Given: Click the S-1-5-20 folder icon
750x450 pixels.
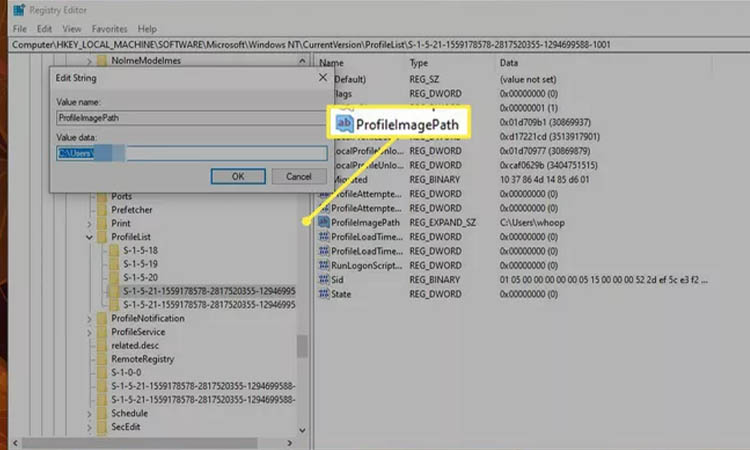Looking at the screenshot, I should click(114, 277).
